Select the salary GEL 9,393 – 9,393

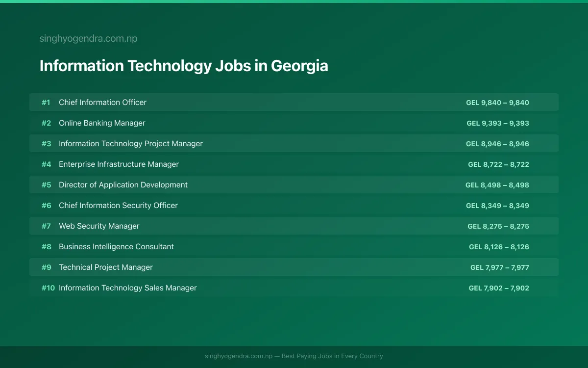(498, 123)
